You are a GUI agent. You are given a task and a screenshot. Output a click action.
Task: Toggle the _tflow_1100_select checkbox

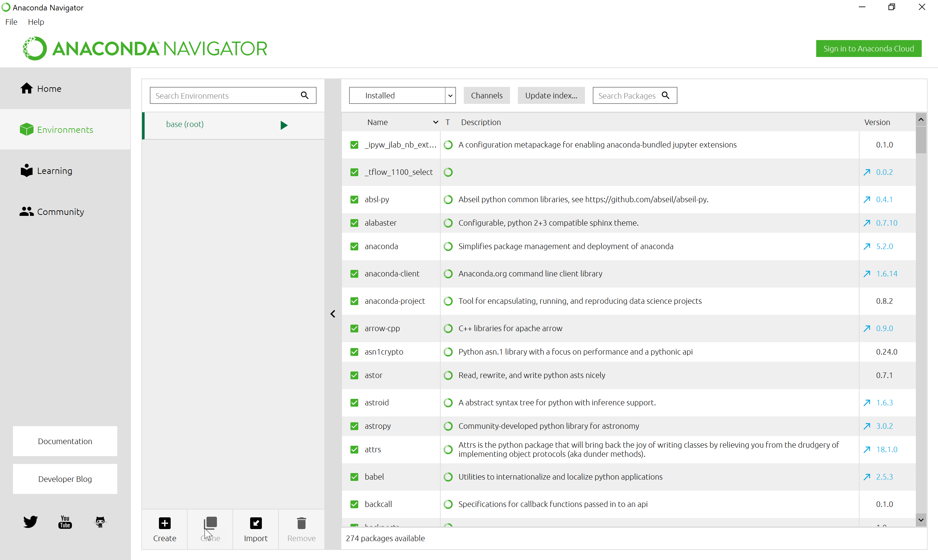click(x=354, y=172)
